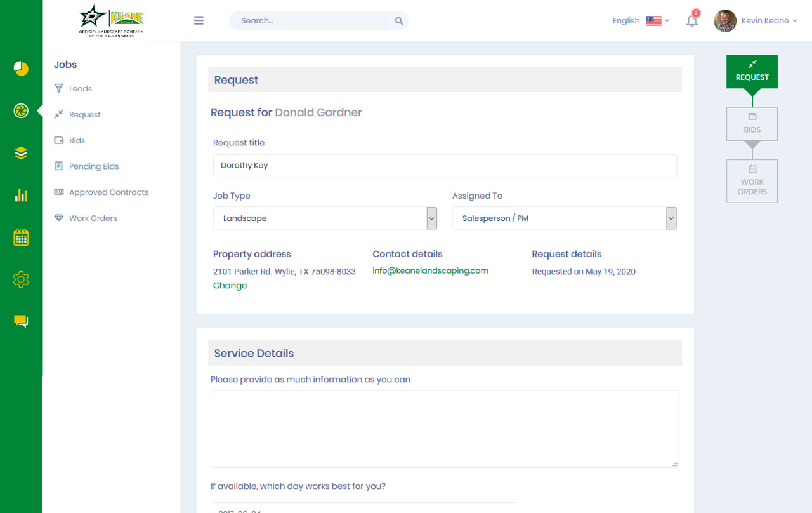The width and height of the screenshot is (812, 513).
Task: Toggle the hamburger menu icon
Action: [x=199, y=20]
